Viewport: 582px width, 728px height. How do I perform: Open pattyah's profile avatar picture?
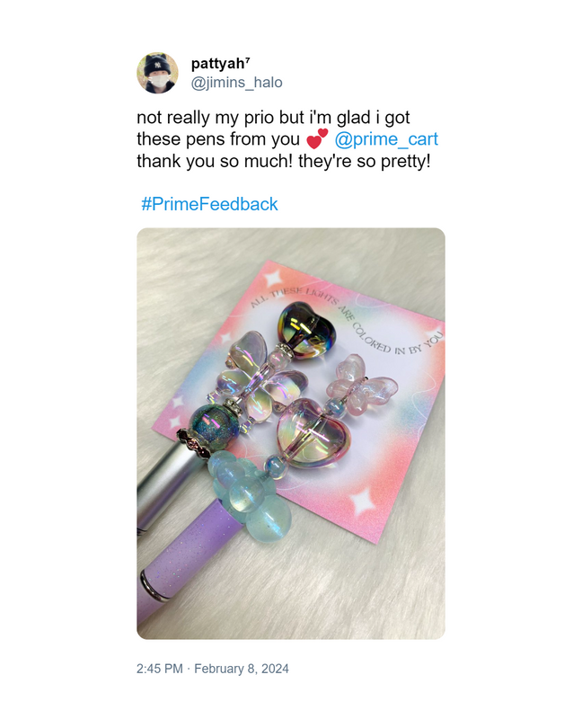coord(157,73)
